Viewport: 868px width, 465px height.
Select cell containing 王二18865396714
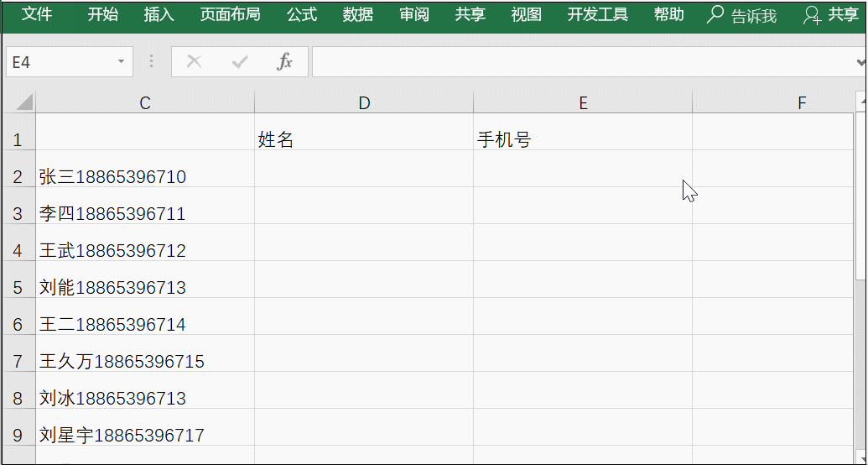[145, 316]
